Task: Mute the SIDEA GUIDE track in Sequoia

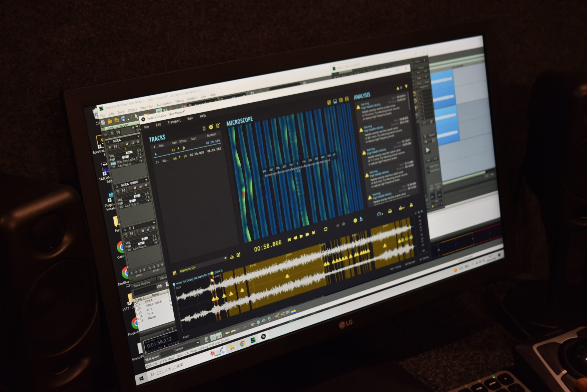Action: 123,191
